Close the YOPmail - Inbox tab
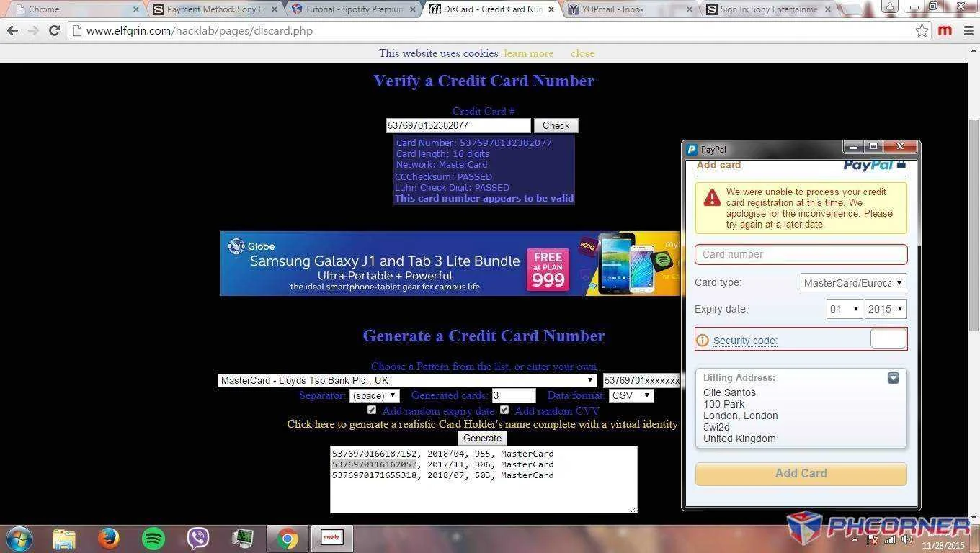Screen dimensions: 980x553 pyautogui.click(x=690, y=9)
